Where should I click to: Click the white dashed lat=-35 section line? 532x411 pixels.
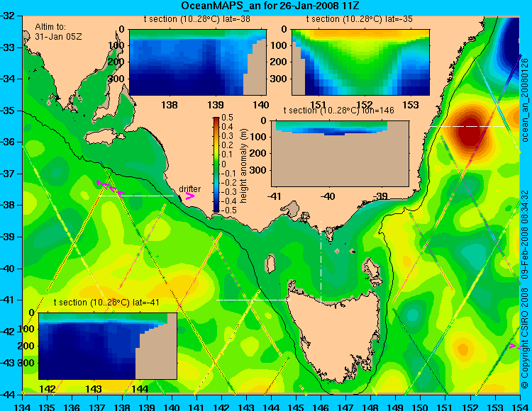click(468, 126)
